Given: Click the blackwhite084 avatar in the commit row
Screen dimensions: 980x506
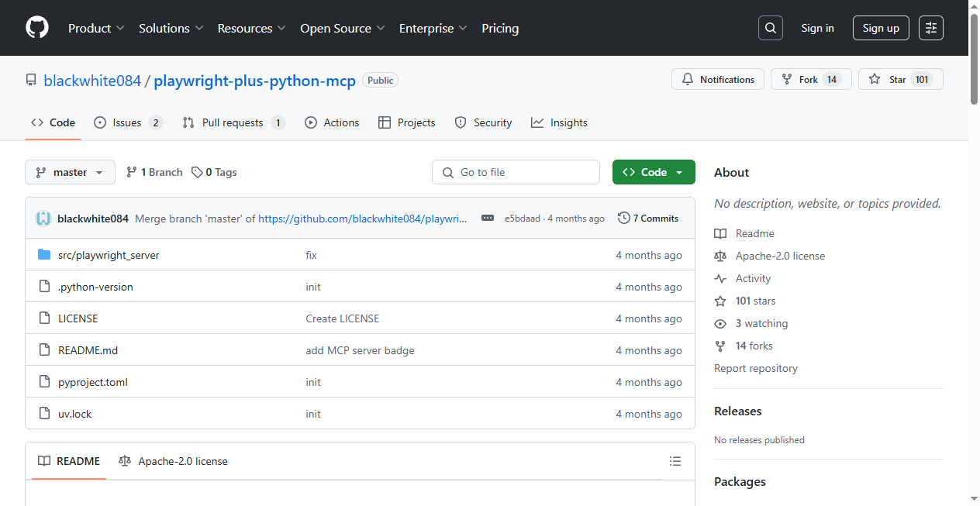Looking at the screenshot, I should (43, 219).
